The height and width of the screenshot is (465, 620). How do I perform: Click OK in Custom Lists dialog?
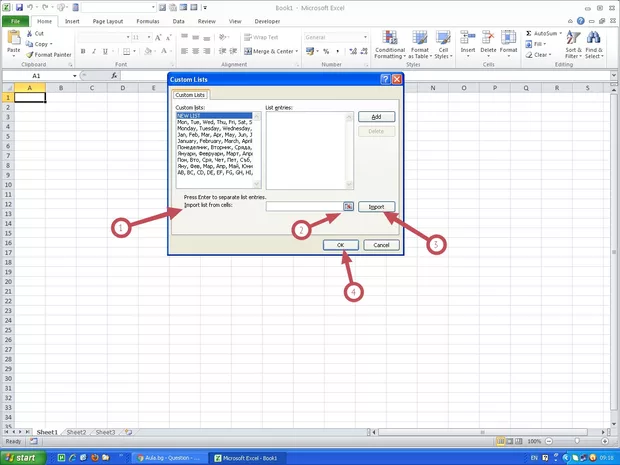point(341,244)
